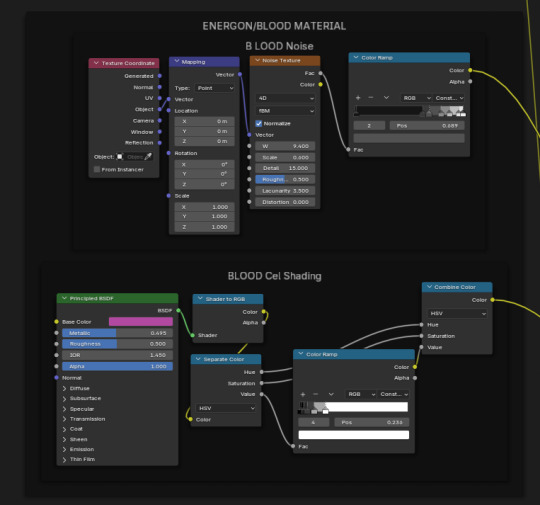Click the Object data icon in Texture Coordinate
Viewport: 540px width, 505px height.
click(x=120, y=157)
